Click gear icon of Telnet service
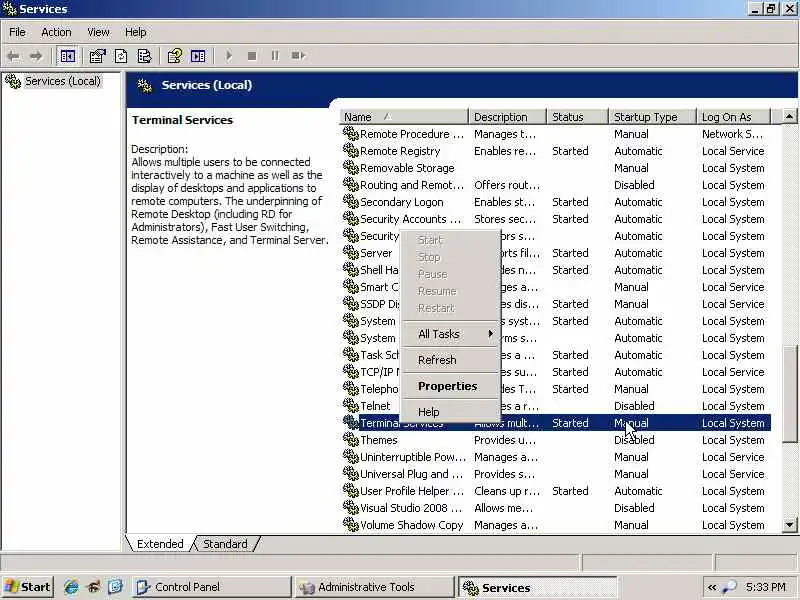Screen dimensions: 800x600 [351, 405]
